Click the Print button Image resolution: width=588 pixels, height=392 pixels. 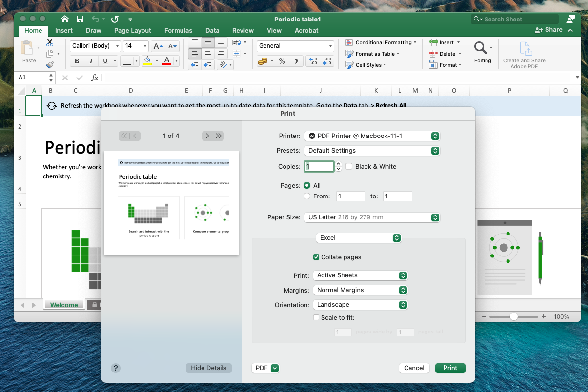(x=450, y=368)
